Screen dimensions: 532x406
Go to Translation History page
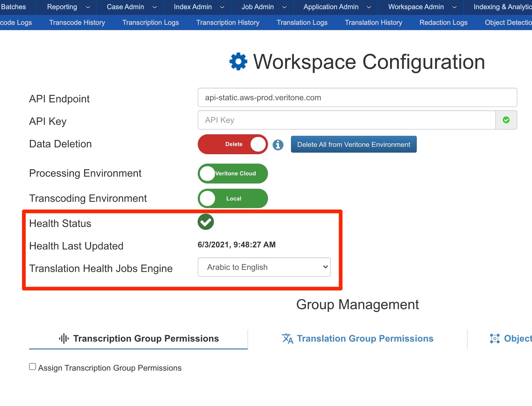[373, 23]
